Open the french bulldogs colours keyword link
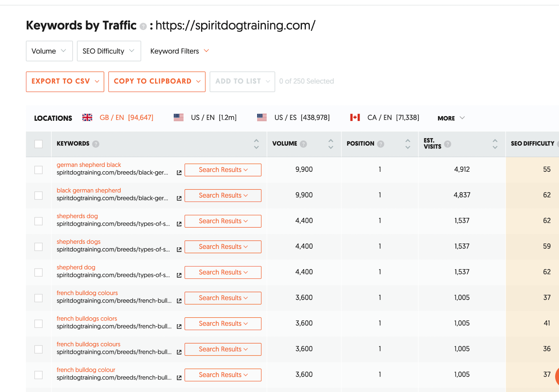This screenshot has width=559, height=392. tap(88, 344)
